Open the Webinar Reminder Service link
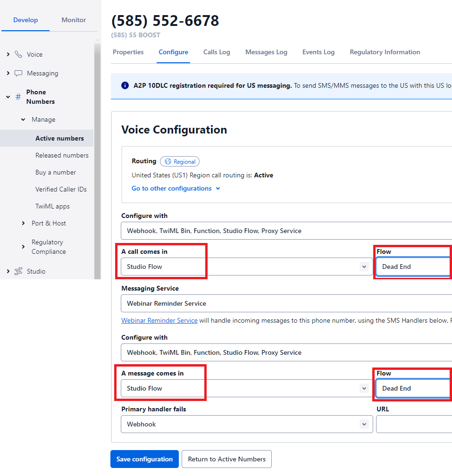Image resolution: width=452 pixels, height=476 pixels. tap(159, 320)
